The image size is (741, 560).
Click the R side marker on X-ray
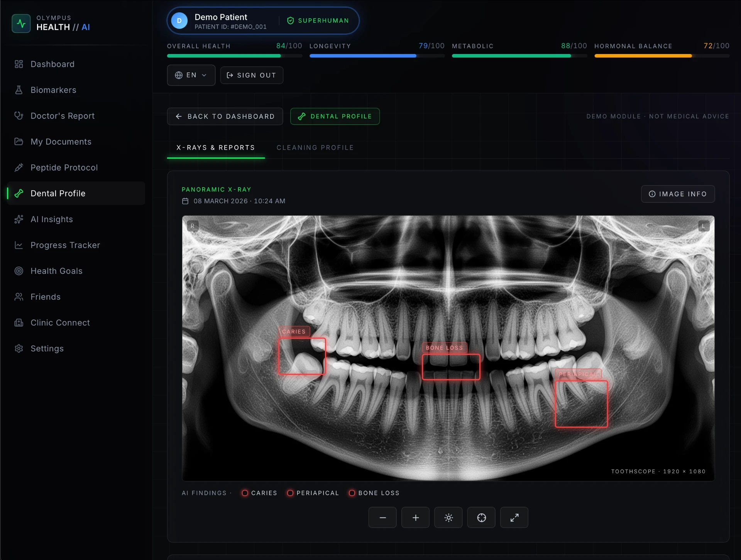pos(193,226)
